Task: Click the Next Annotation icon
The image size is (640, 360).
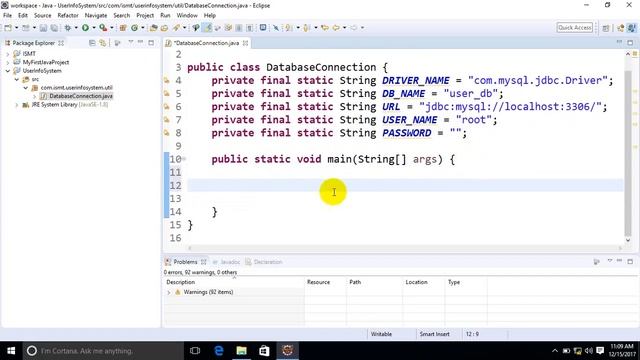Action: coord(289,28)
